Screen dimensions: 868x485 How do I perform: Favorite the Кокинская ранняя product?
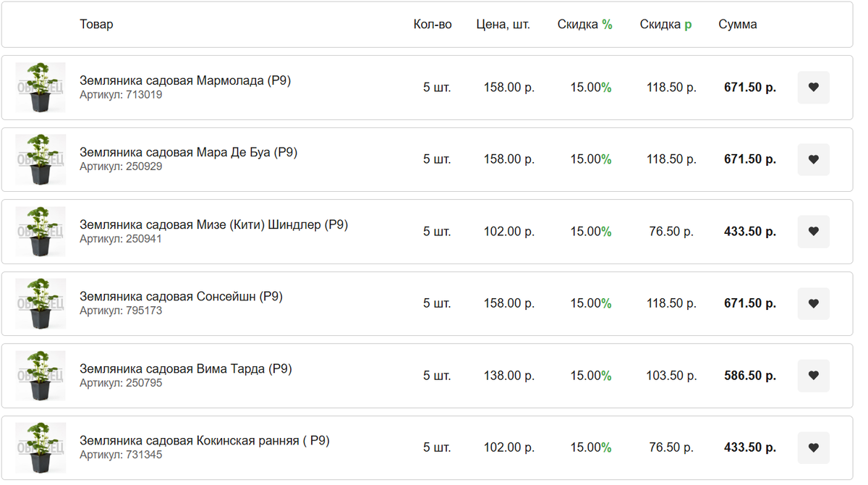tap(813, 447)
